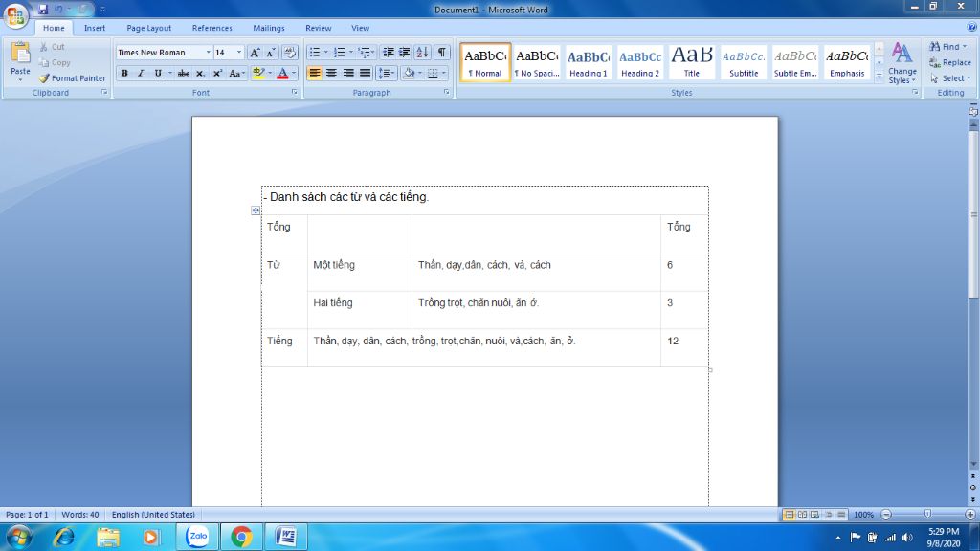Click the Grow Font icon
The image size is (980, 551).
[256, 53]
